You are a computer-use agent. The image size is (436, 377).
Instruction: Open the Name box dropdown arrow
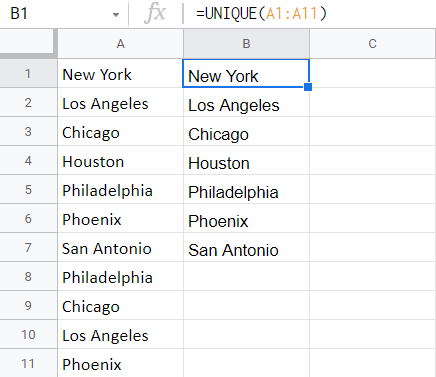pos(116,15)
